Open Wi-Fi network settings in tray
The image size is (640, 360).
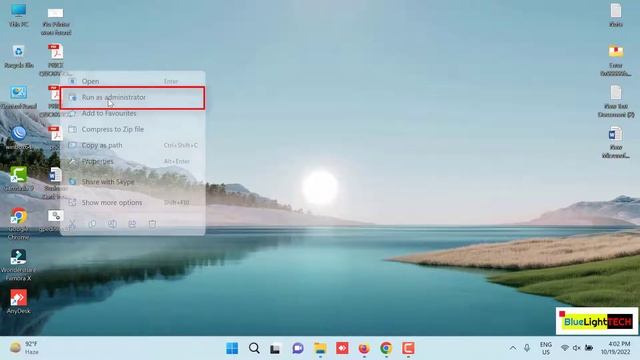(x=565, y=348)
